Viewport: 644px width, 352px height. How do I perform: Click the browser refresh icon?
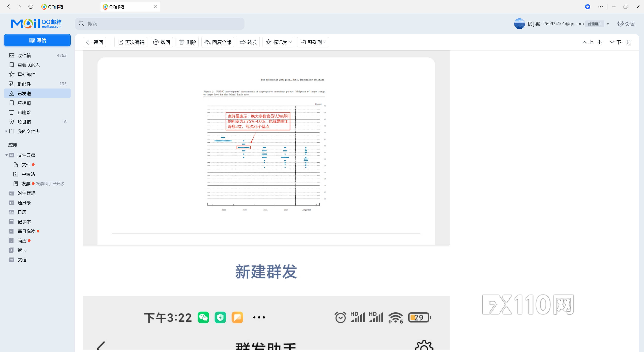tap(31, 7)
